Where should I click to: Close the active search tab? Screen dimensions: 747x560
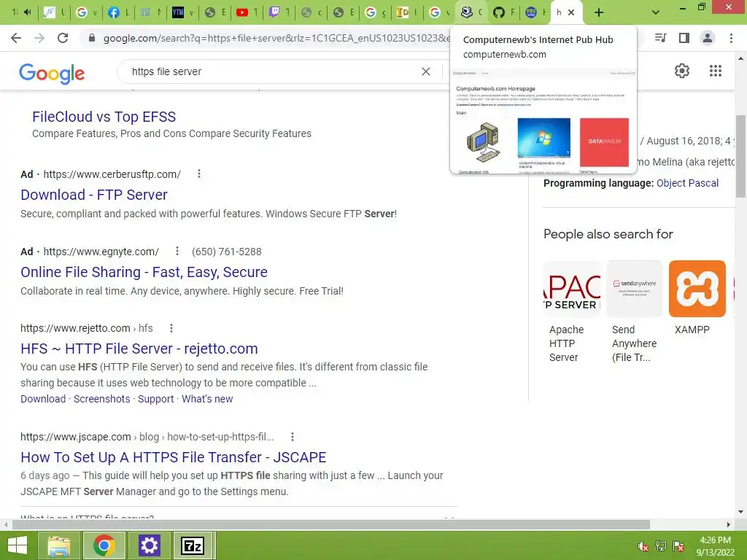point(571,13)
